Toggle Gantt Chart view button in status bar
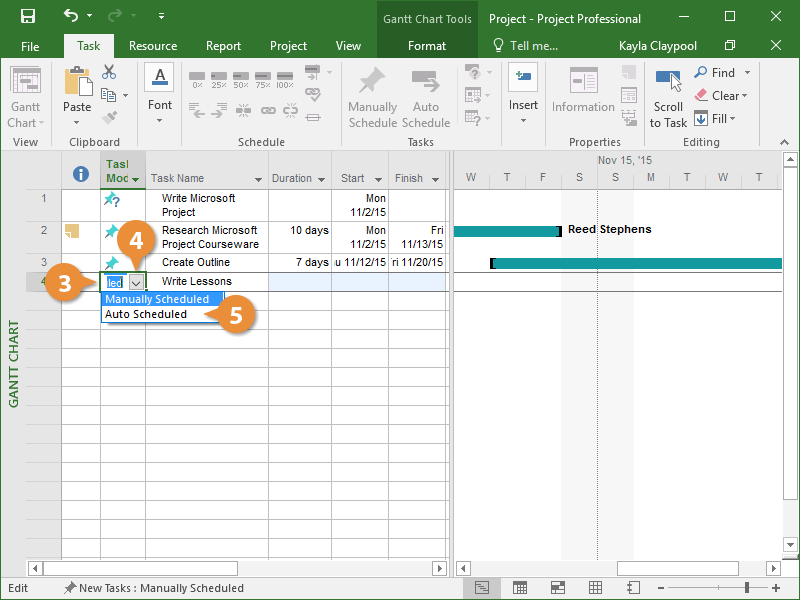 [x=482, y=588]
